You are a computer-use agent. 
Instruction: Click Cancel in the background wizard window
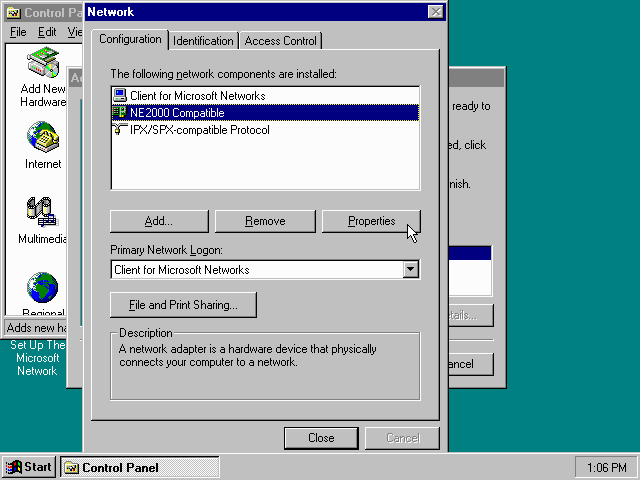click(471, 364)
